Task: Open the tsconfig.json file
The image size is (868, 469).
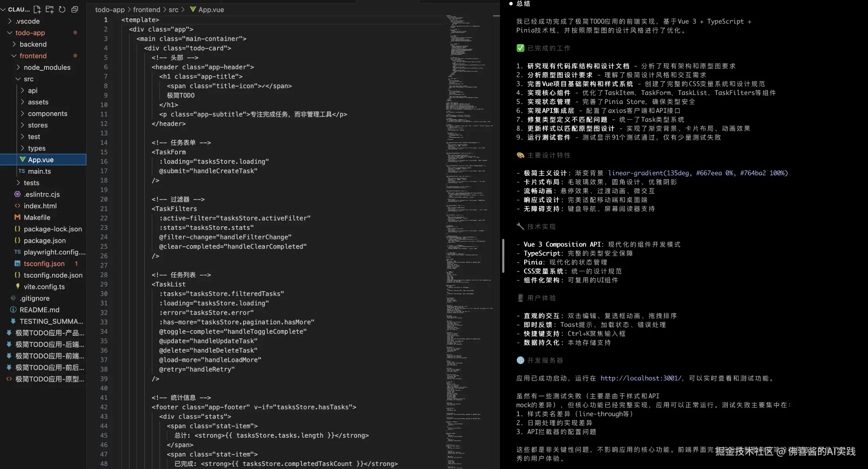Action: pyautogui.click(x=44, y=264)
